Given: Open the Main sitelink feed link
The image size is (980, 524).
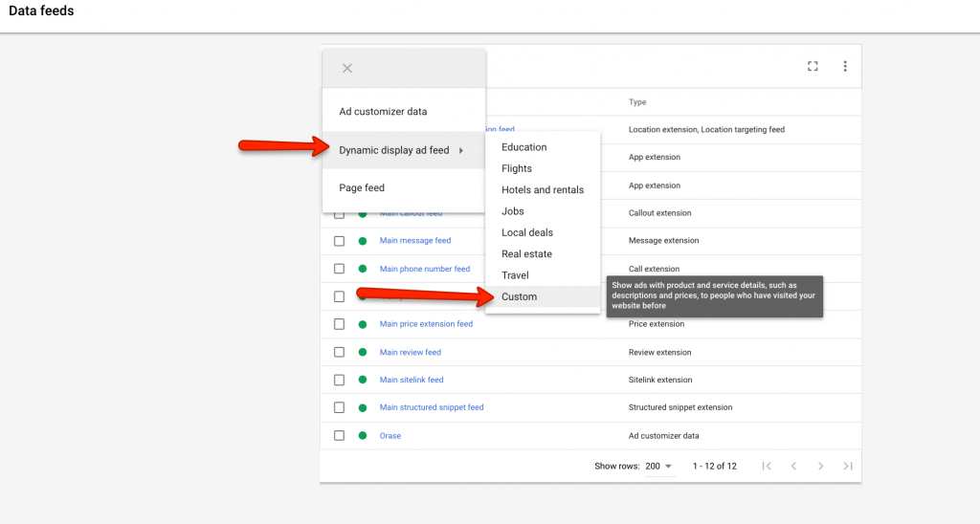Looking at the screenshot, I should click(x=412, y=380).
